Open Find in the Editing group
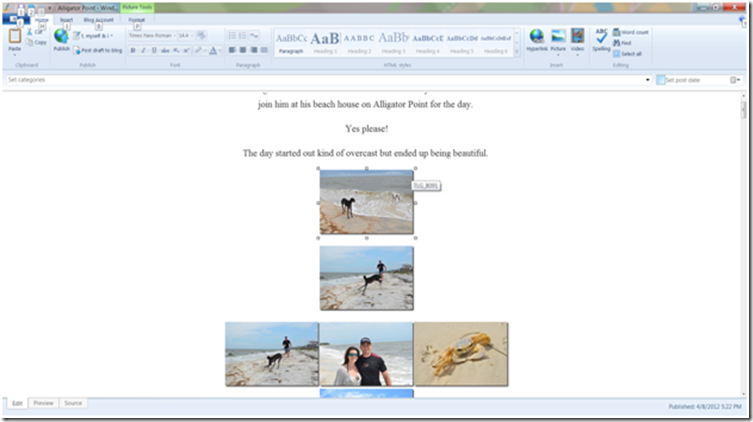Screen dimensions: 753x422 [622, 43]
